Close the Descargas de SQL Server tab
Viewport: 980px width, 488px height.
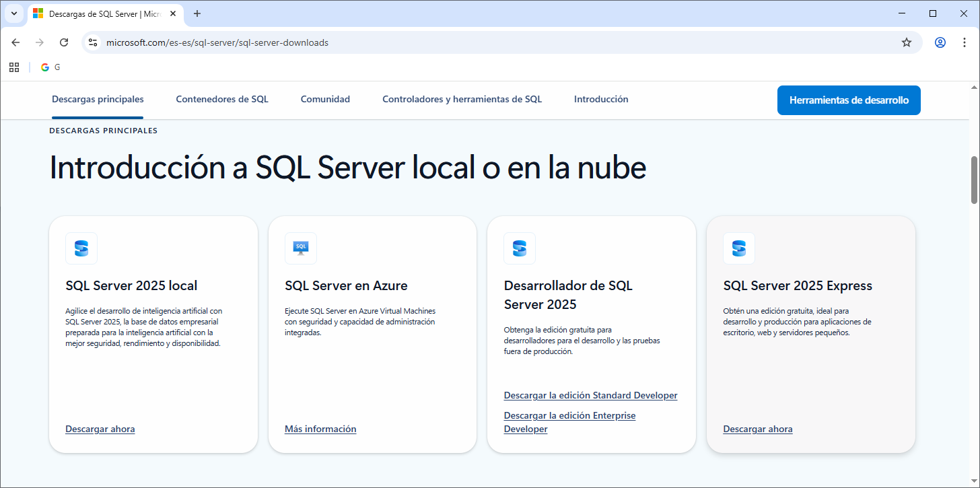coord(174,13)
